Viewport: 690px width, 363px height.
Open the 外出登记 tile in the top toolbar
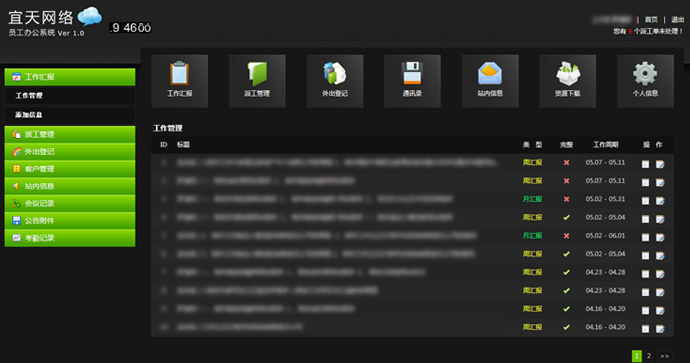[335, 81]
